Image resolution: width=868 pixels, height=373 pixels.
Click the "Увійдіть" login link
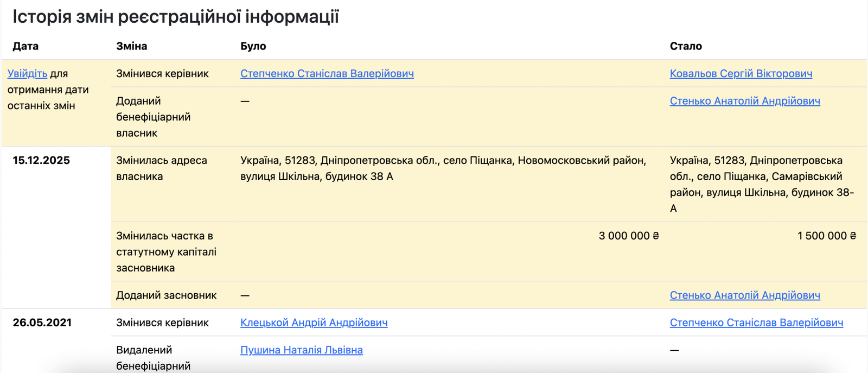tap(27, 74)
